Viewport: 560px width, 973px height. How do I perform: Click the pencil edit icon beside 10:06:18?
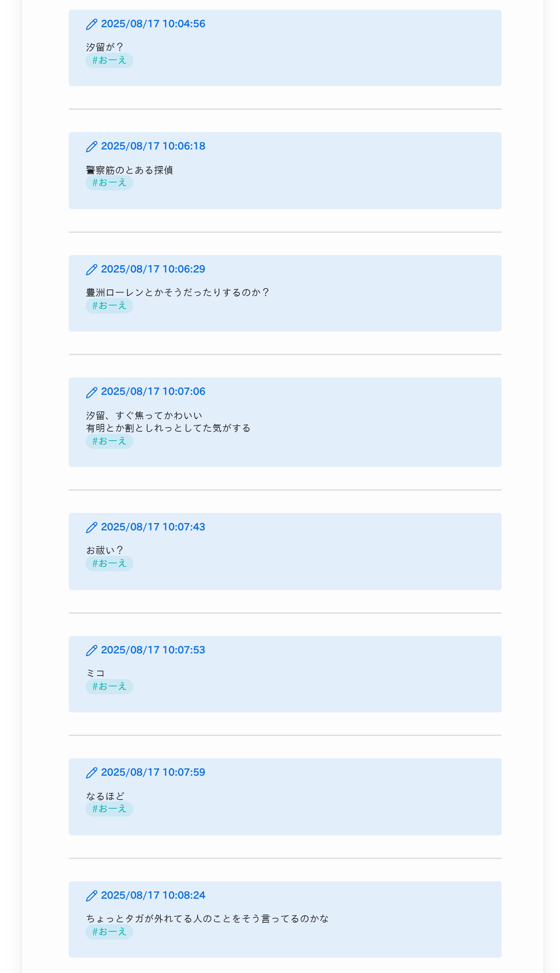92,147
